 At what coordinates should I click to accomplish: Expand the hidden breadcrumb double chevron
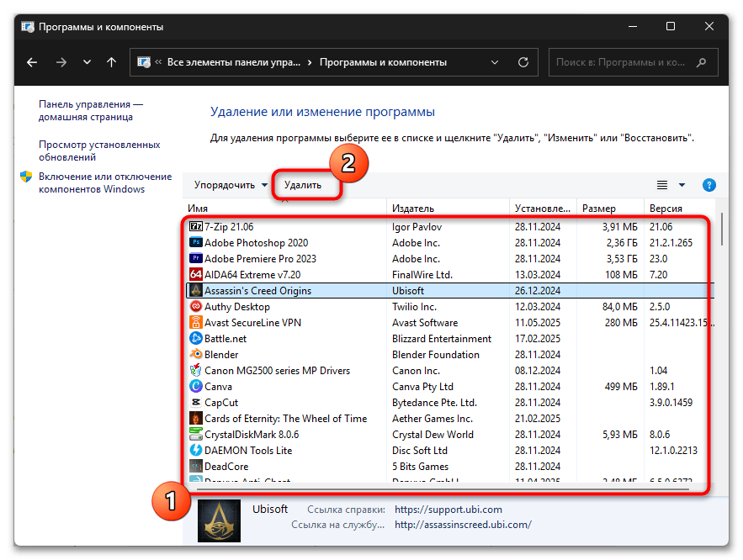158,62
